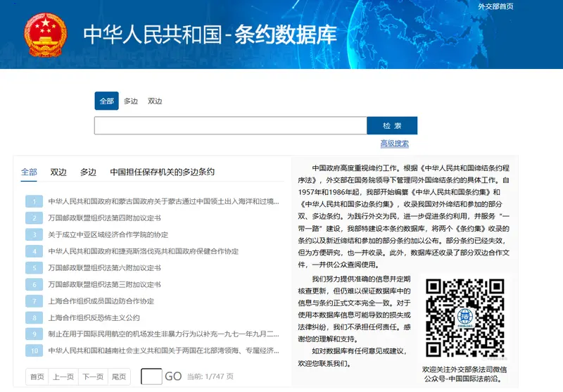Image resolution: width=563 pixels, height=392 pixels.
Task: Go to 上一页 previous page
Action: coord(63,377)
